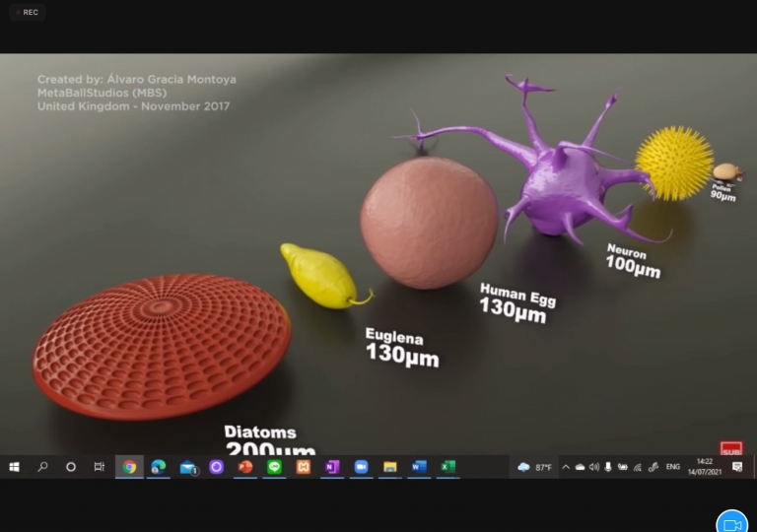
Task: Open the Mail app with unread badge
Action: tap(188, 467)
